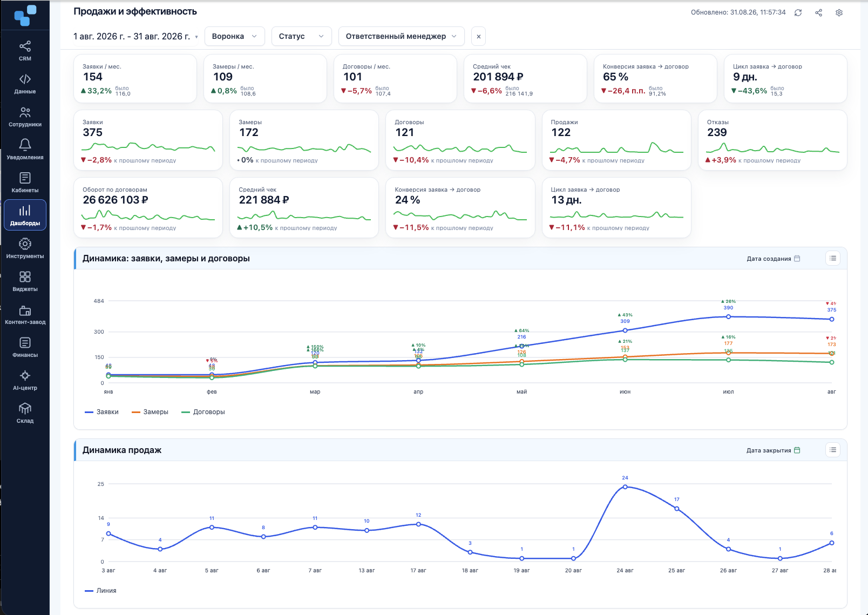Open list menu for Динамика: заявки chart
Screen dimensions: 868x615
click(833, 259)
